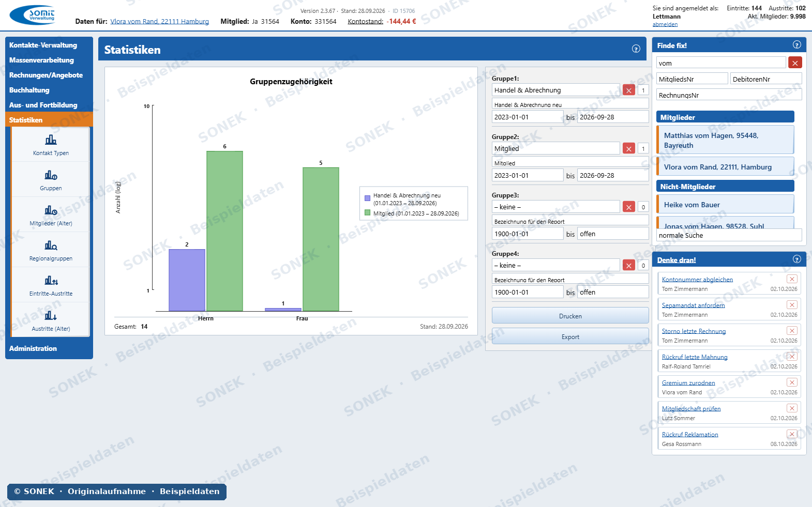Open the Buchhaltung menu

49,90
